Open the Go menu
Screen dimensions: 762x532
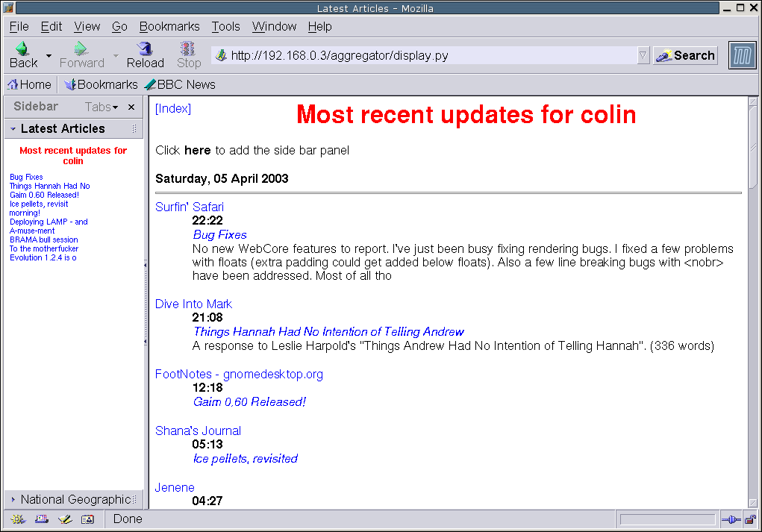[x=119, y=26]
